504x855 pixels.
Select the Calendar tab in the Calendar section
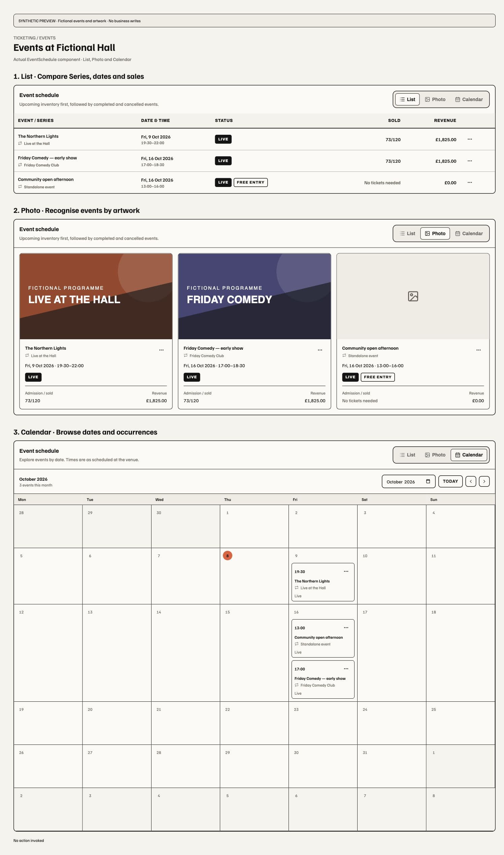tap(469, 455)
